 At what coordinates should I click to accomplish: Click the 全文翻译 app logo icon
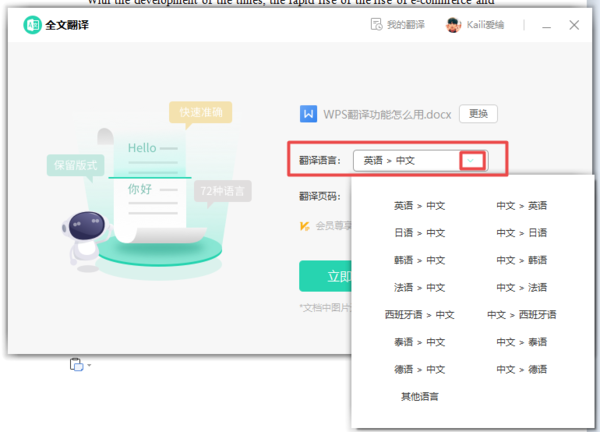click(32, 25)
